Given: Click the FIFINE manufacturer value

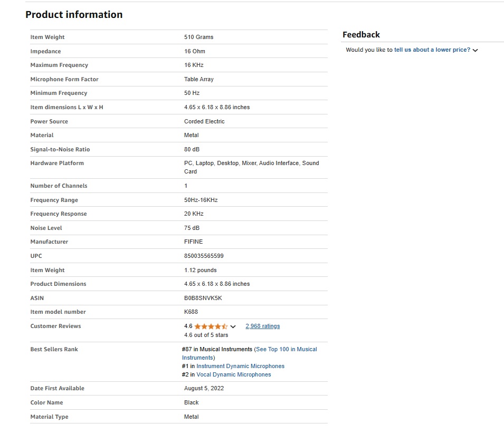Looking at the screenshot, I should [x=194, y=242].
